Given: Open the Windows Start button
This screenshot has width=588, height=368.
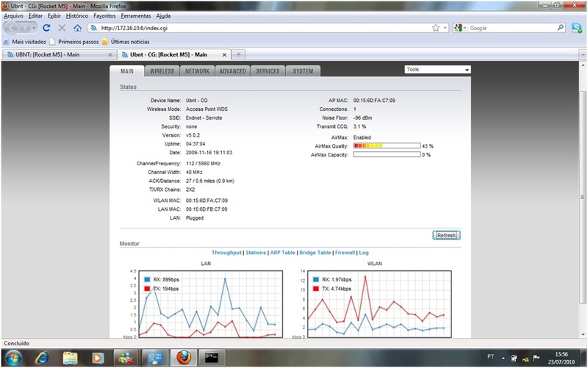Looking at the screenshot, I should click(13, 358).
